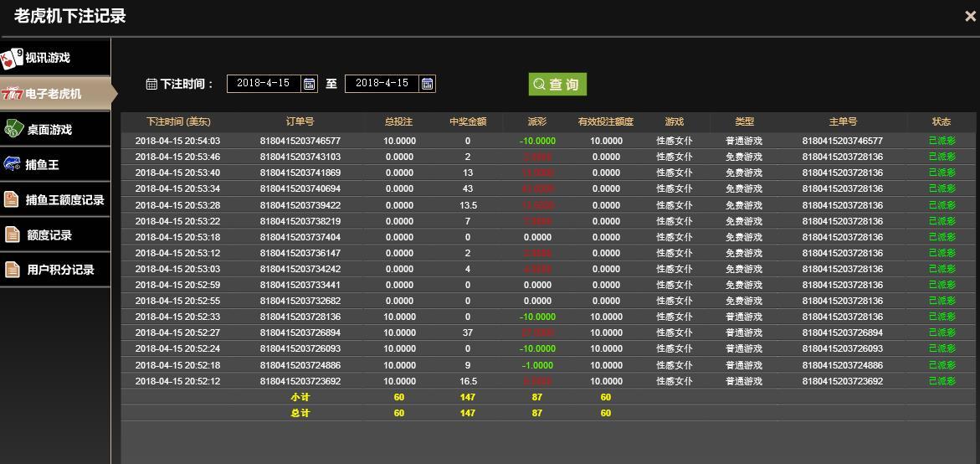
Task: Click the 下注时间 (美东) column header
Action: click(178, 121)
